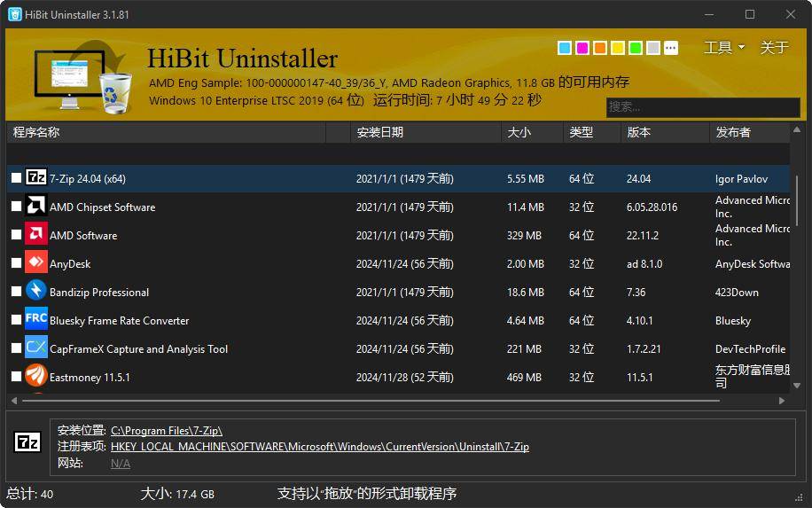Click the HiBit Uninstaller logo image in the banner
Image resolution: width=812 pixels, height=508 pixels.
(82, 77)
